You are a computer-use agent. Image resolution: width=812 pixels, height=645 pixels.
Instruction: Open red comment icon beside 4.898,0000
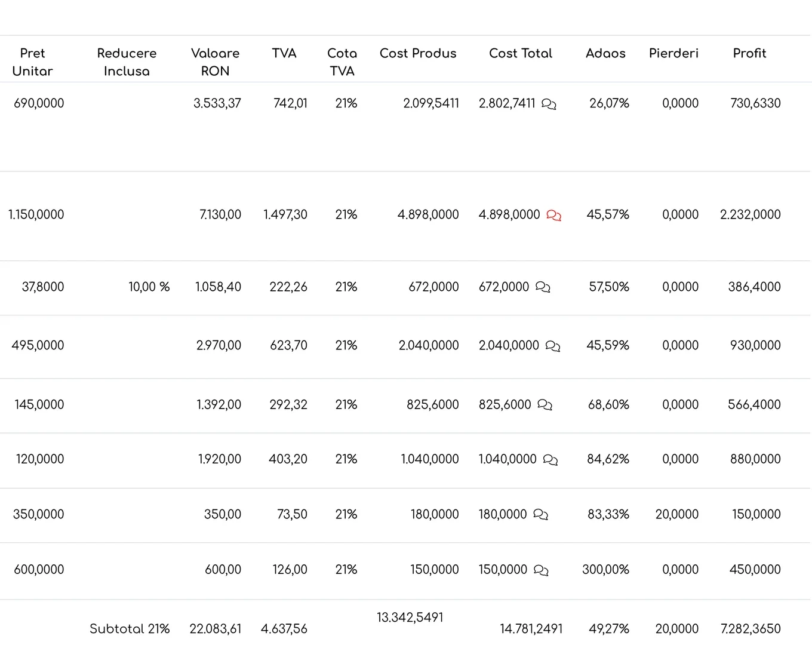click(553, 216)
